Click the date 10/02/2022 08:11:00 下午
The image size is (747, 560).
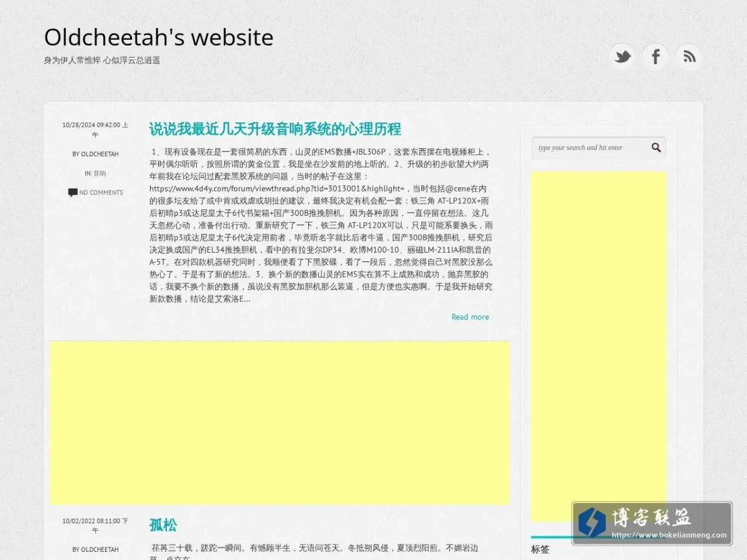tap(95, 525)
